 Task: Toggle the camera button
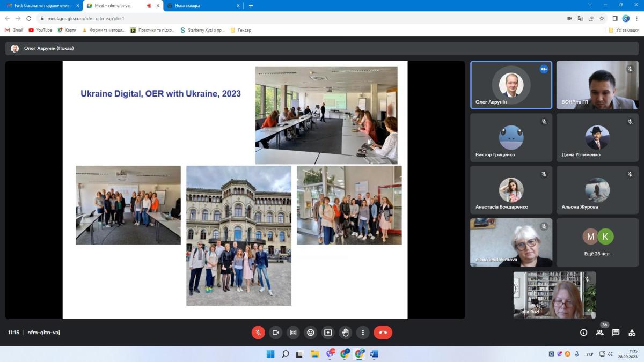275,333
